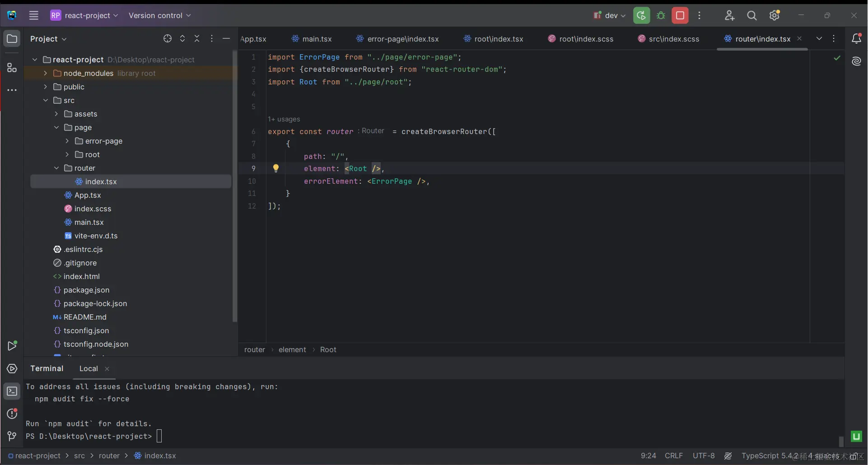The image size is (868, 465).
Task: Select the Local terminal tab
Action: (x=89, y=369)
